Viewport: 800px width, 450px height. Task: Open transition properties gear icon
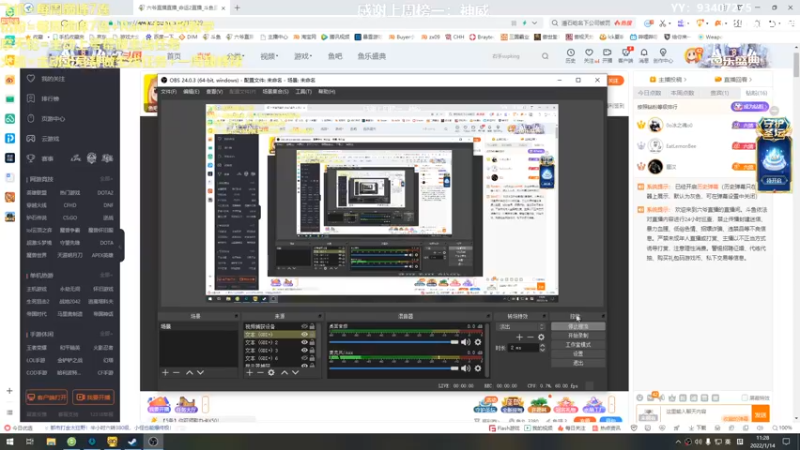[x=541, y=337]
